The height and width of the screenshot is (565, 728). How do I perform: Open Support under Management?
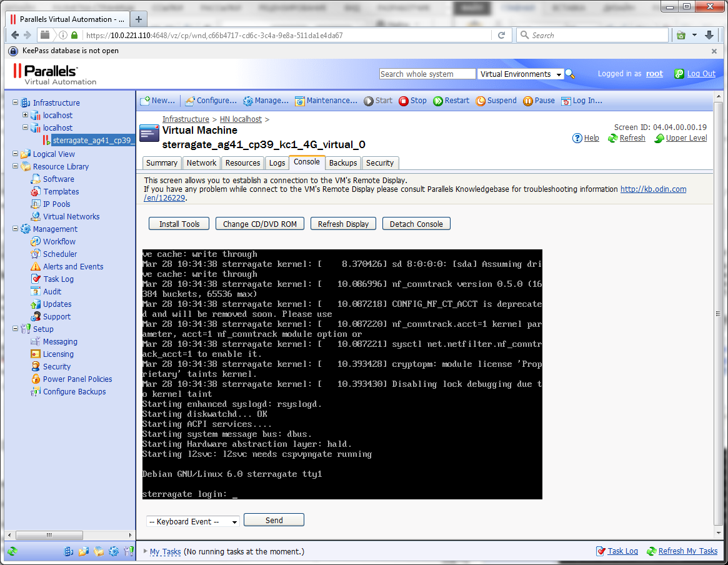click(x=57, y=317)
